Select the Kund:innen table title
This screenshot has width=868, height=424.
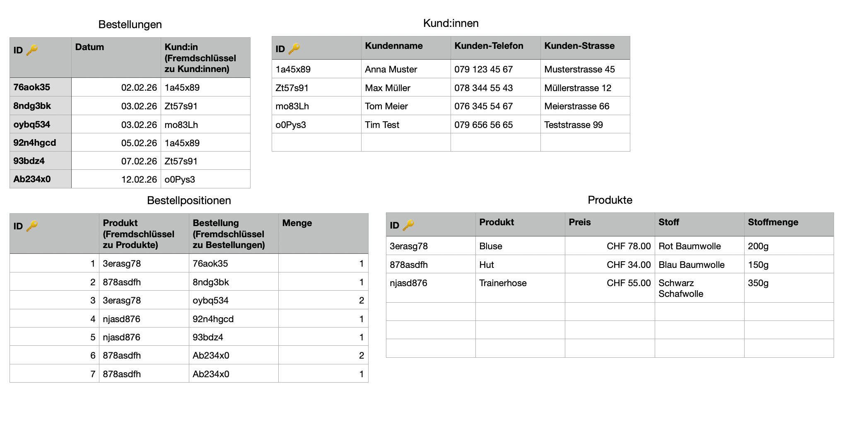451,23
